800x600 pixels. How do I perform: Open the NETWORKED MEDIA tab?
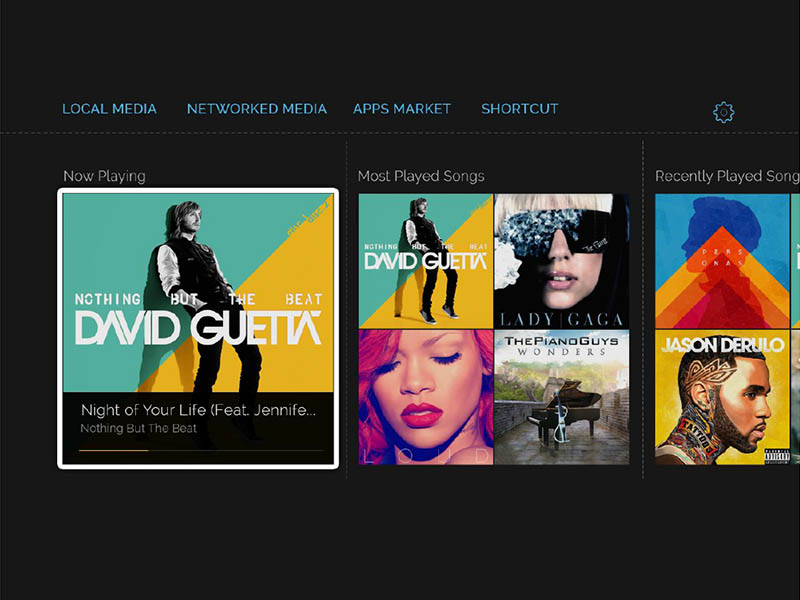tap(257, 109)
